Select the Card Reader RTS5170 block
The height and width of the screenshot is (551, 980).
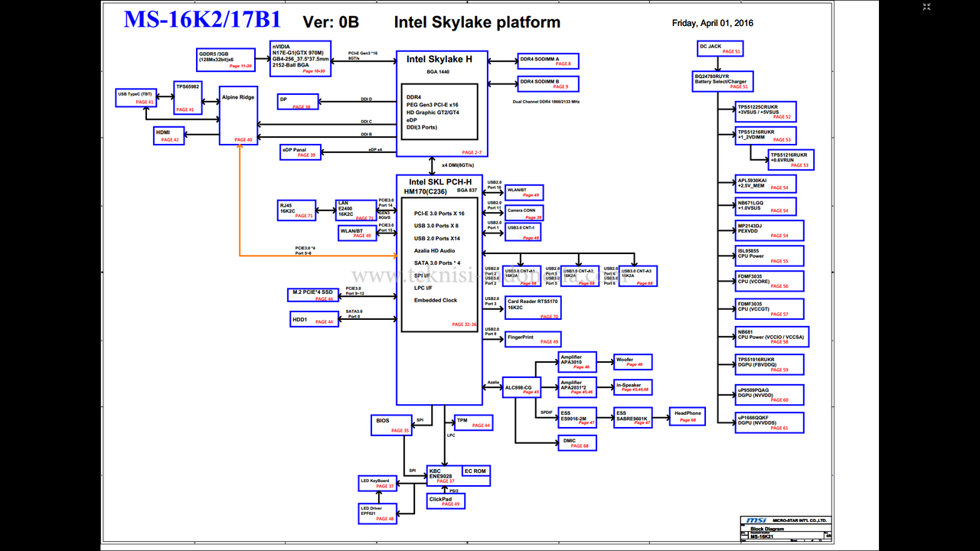click(533, 308)
